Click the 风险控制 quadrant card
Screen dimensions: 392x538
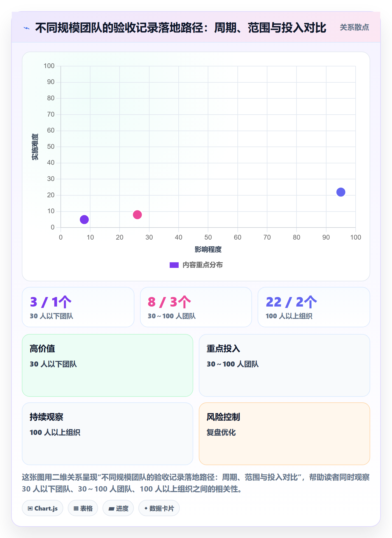(284, 434)
